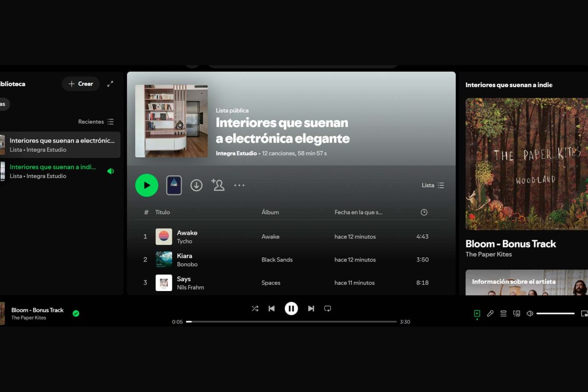Open the Recientes sorting options
Image resolution: width=588 pixels, height=392 pixels.
(x=95, y=122)
